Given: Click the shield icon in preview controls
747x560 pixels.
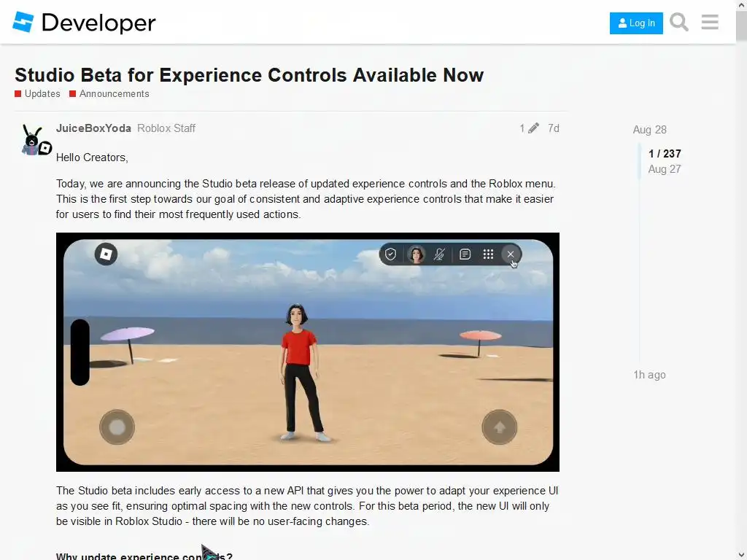Looking at the screenshot, I should (x=391, y=254).
